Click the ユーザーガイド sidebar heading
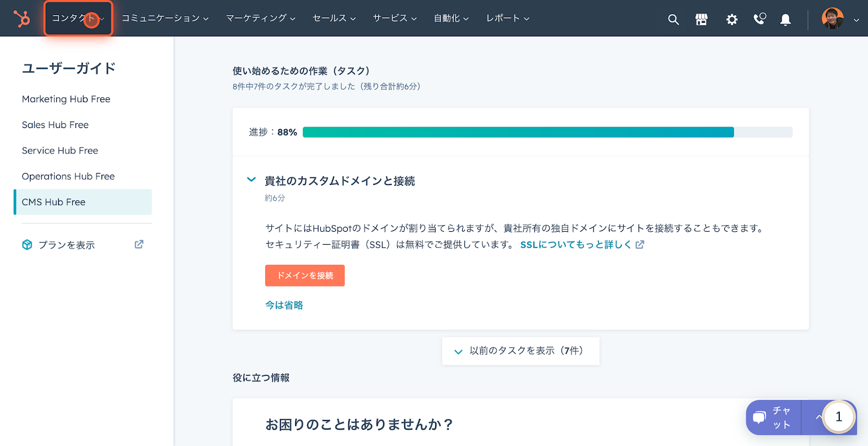Screen dimensions: 868x446 click(x=69, y=68)
